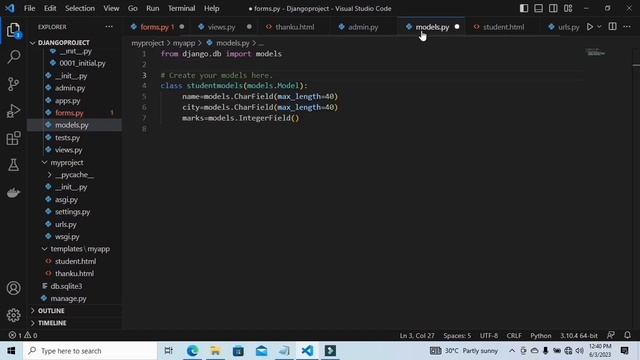The image size is (640, 360).
Task: Click the feedback icon in status bar
Action: [x=611, y=335]
